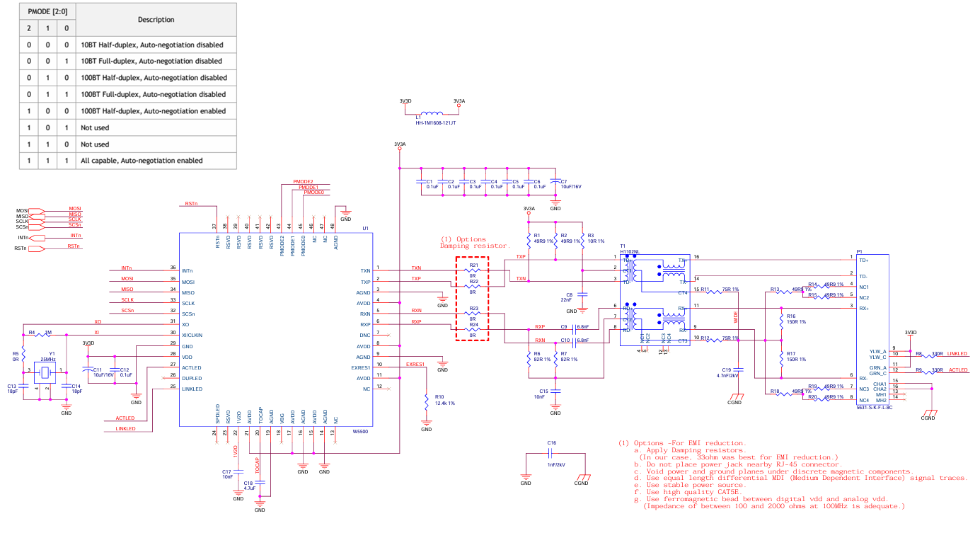Select the EXRES1 pin label on U1

pyautogui.click(x=360, y=368)
